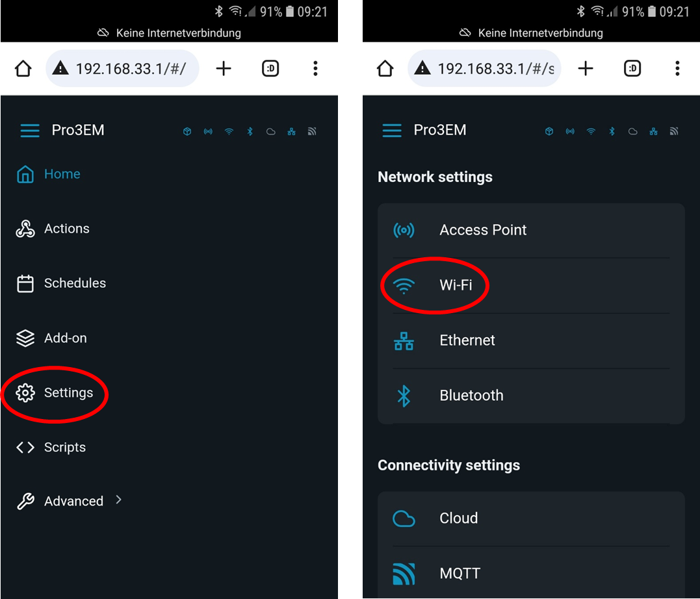Go to Home in the sidebar
This screenshot has height=599, width=700.
[48, 174]
